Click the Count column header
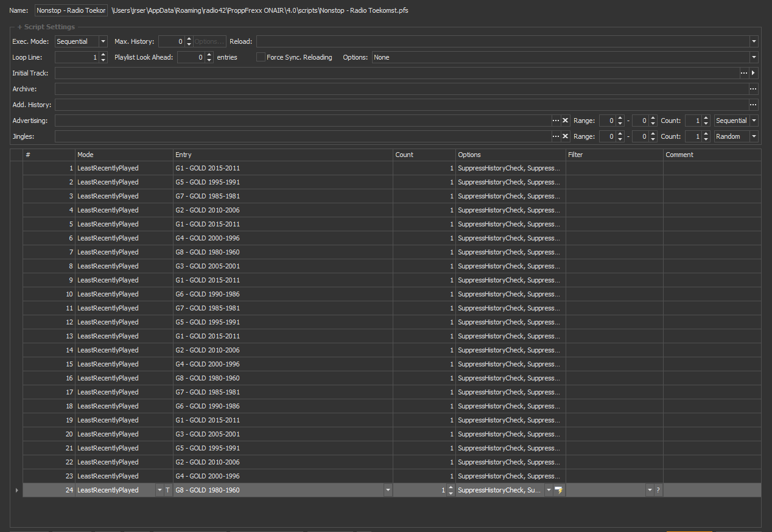 pyautogui.click(x=424, y=155)
